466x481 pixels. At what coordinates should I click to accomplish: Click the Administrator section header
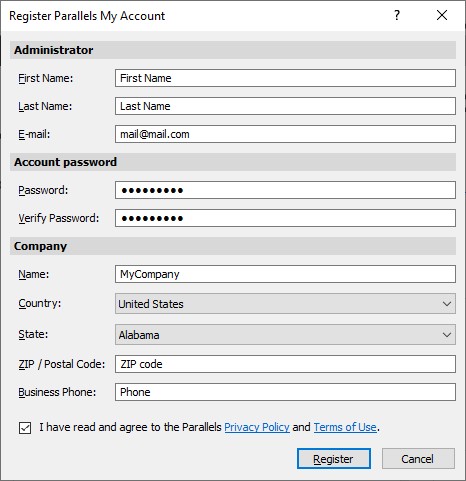pyautogui.click(x=233, y=50)
